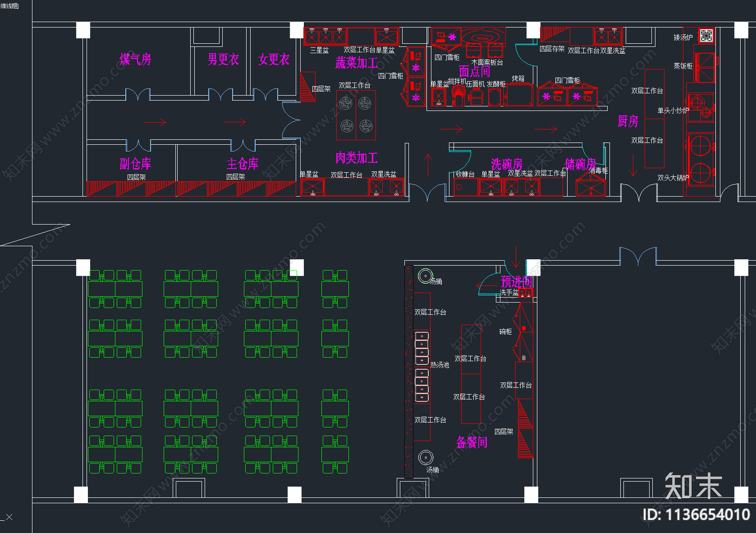Click the 烤箱 equipment label
This screenshot has width=756, height=533.
[x=518, y=79]
